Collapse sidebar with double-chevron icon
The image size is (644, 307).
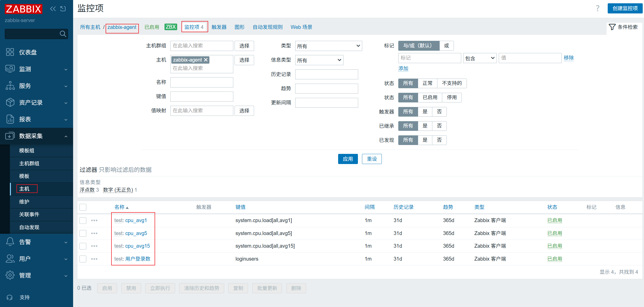[x=53, y=9]
